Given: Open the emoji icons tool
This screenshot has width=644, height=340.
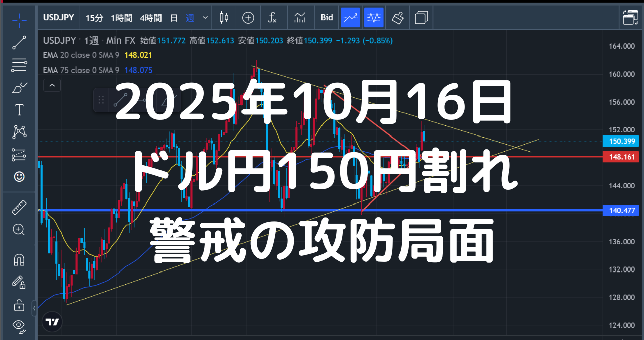Looking at the screenshot, I should coord(19,177).
